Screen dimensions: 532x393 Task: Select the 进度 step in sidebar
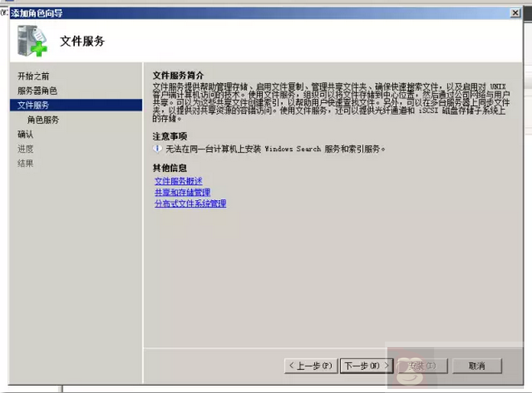[26, 149]
